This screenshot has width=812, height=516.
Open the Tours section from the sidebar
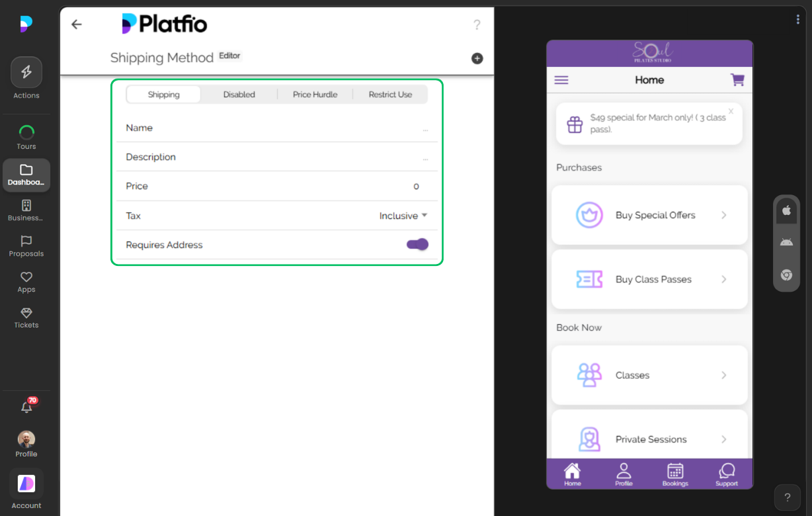point(26,131)
